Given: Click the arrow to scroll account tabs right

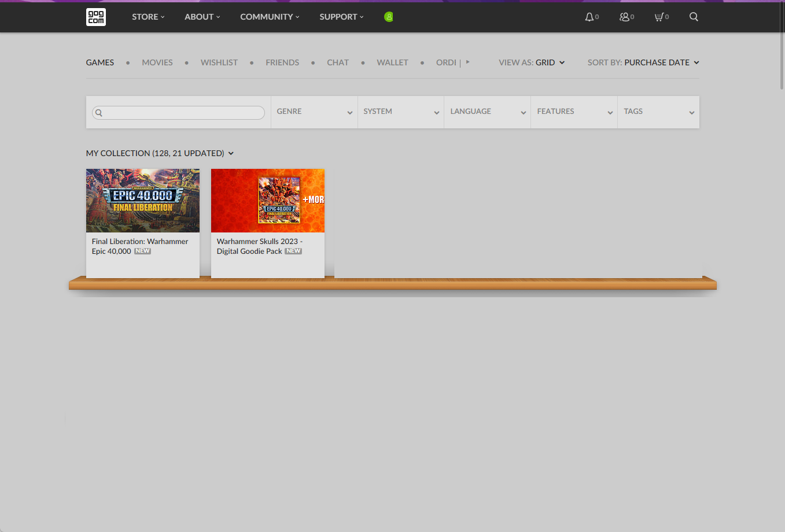Looking at the screenshot, I should coord(467,62).
